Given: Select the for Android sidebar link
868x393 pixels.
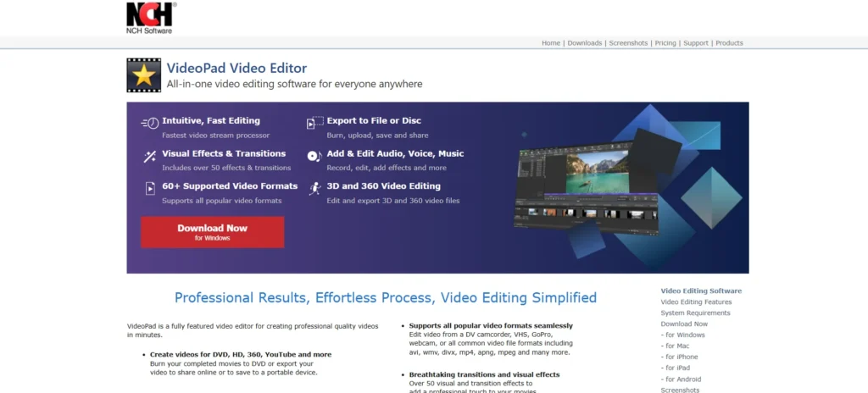Looking at the screenshot, I should pyautogui.click(x=681, y=379).
